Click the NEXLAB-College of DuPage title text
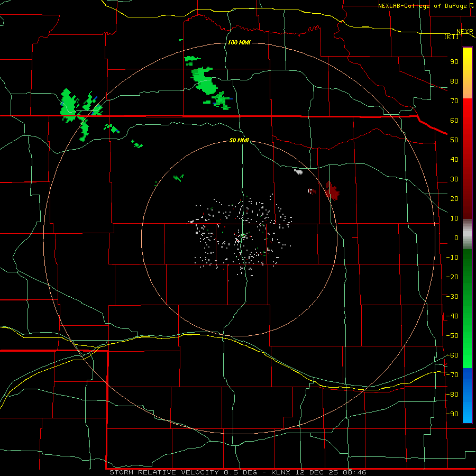This screenshot has width=476, height=476. pyautogui.click(x=422, y=6)
